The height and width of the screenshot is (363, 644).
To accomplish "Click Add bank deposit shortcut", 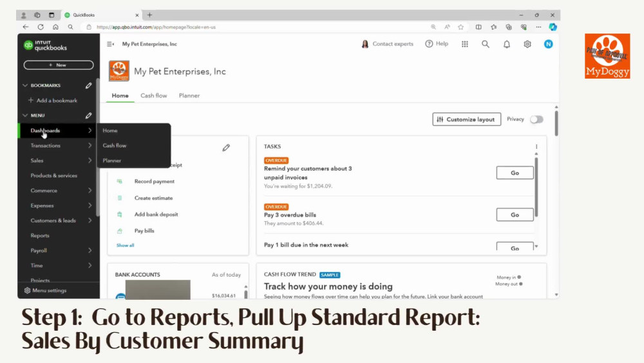I will 156,214.
